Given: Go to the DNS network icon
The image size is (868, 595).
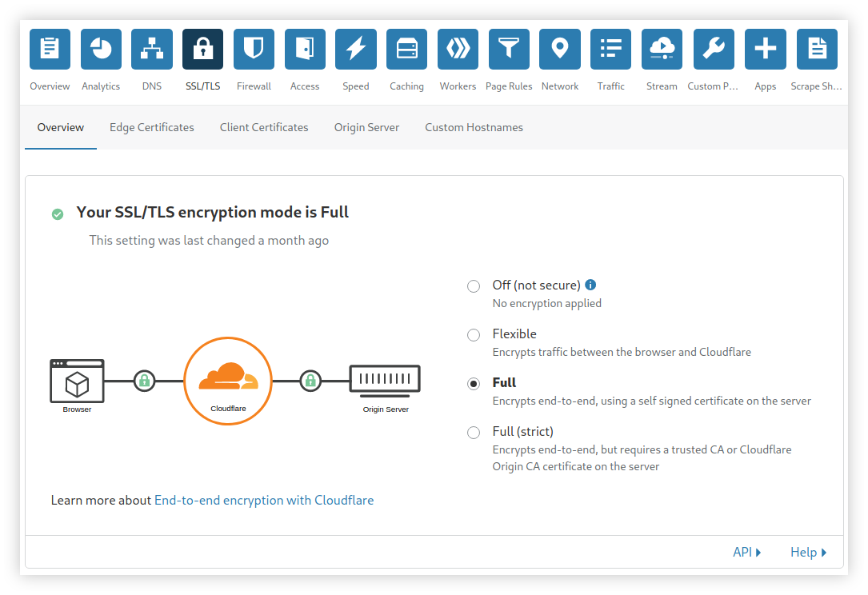Looking at the screenshot, I should [x=152, y=50].
